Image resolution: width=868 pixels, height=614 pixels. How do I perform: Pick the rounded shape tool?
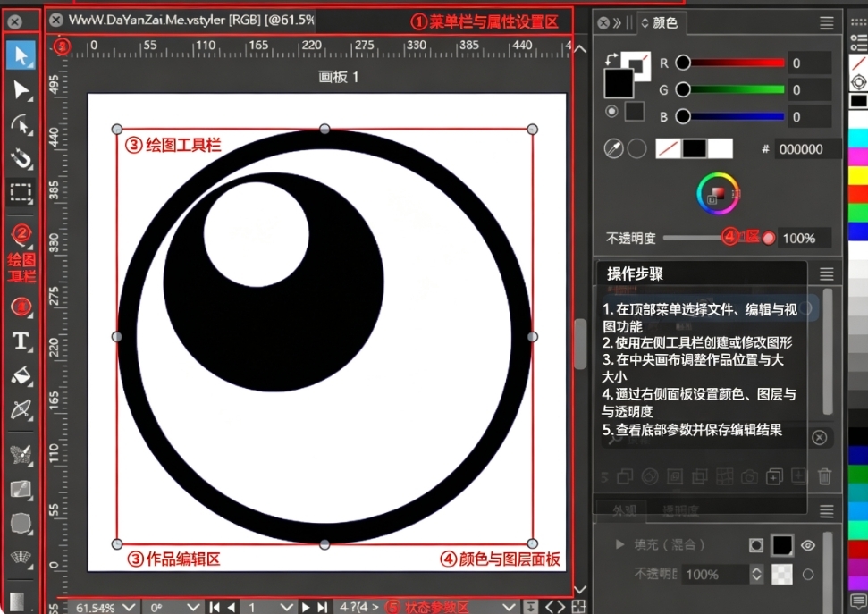pyautogui.click(x=21, y=523)
